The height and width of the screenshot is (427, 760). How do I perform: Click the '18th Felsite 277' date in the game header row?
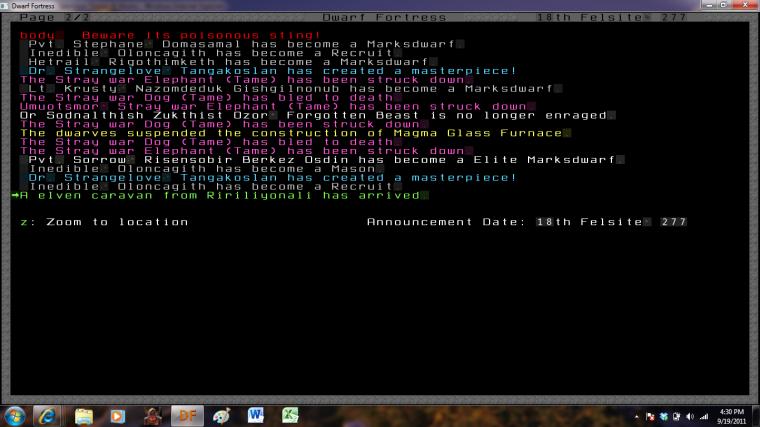(611, 17)
